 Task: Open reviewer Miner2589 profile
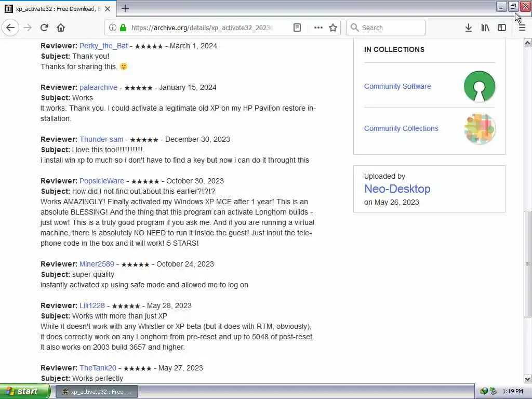click(97, 264)
